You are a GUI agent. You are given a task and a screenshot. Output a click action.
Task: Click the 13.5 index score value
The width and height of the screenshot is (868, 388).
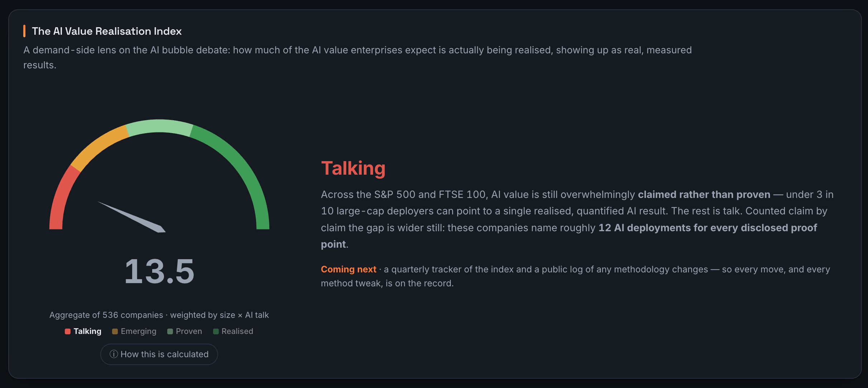pos(159,271)
